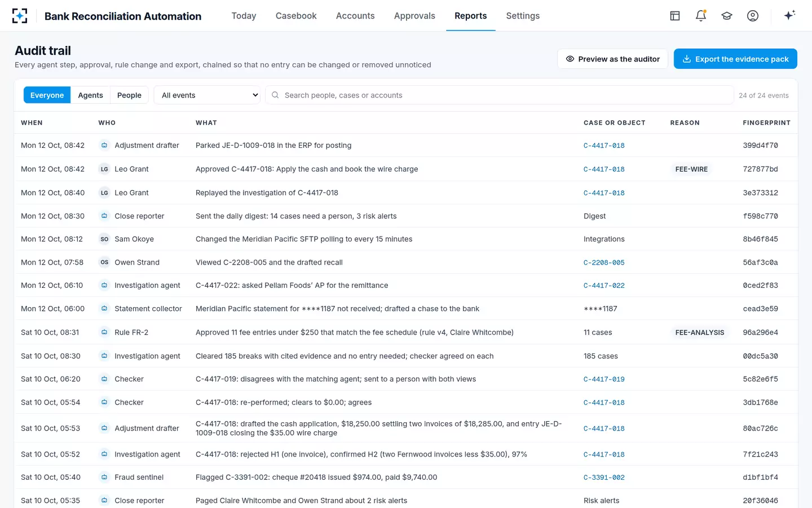Switch to the Accounts tab
The width and height of the screenshot is (812, 508).
pyautogui.click(x=355, y=16)
